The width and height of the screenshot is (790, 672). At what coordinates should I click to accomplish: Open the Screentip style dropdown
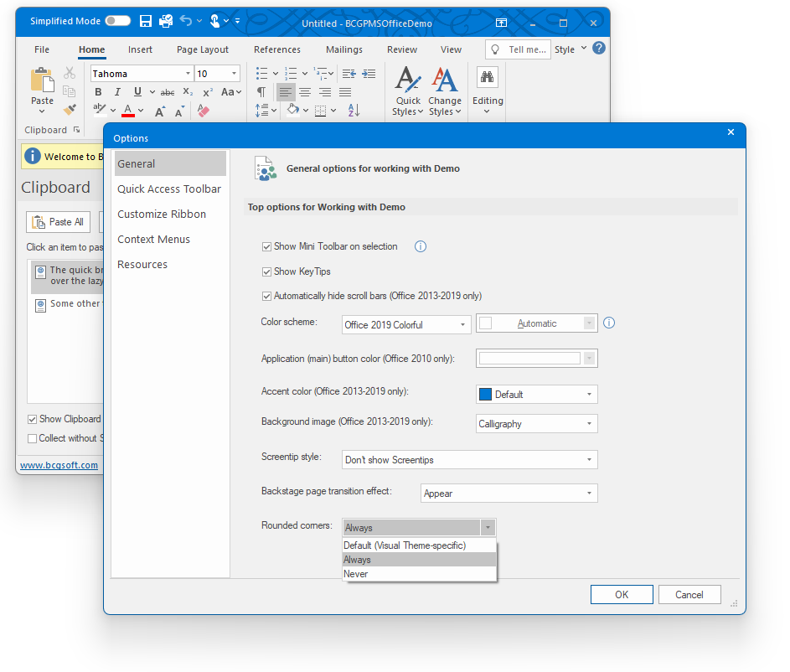589,459
